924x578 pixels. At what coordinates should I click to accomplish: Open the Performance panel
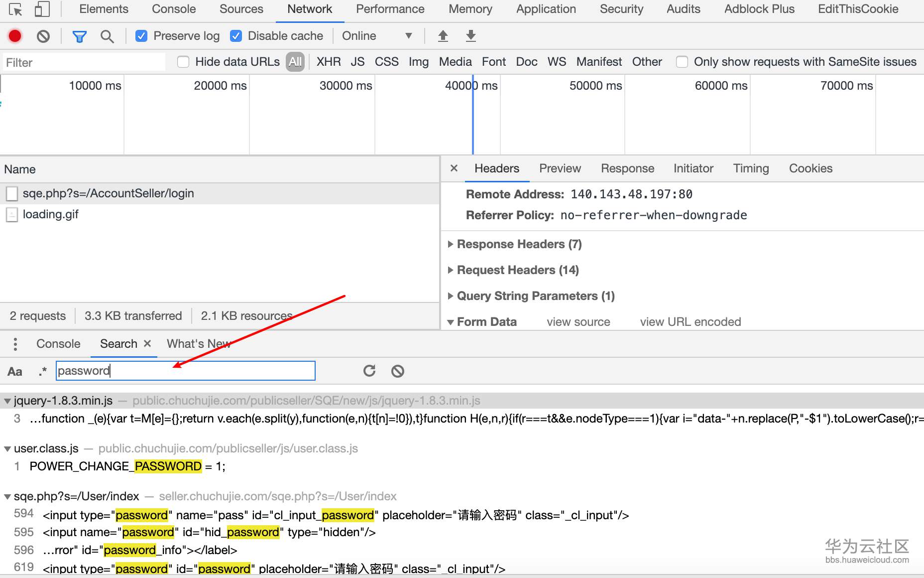(390, 9)
